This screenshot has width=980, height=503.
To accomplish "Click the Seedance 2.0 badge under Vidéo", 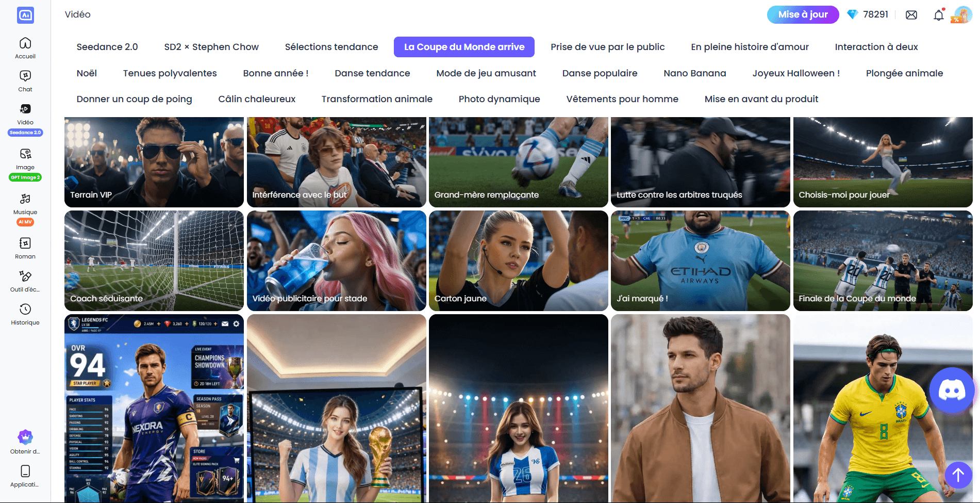I will tap(25, 133).
